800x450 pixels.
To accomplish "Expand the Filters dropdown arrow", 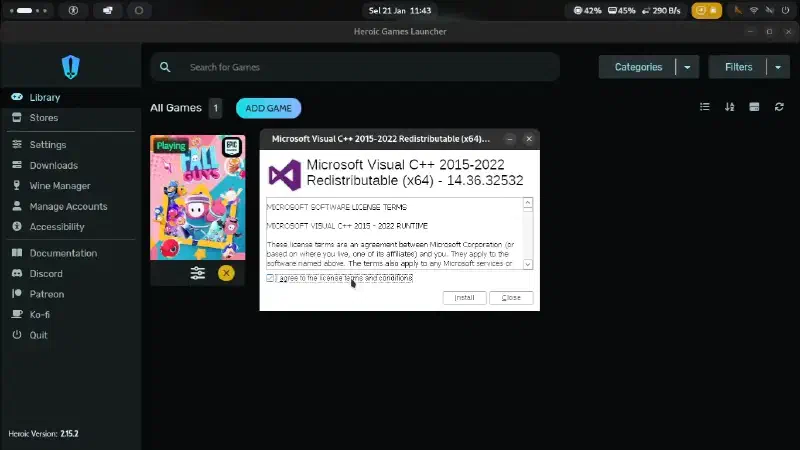I will click(x=778, y=67).
